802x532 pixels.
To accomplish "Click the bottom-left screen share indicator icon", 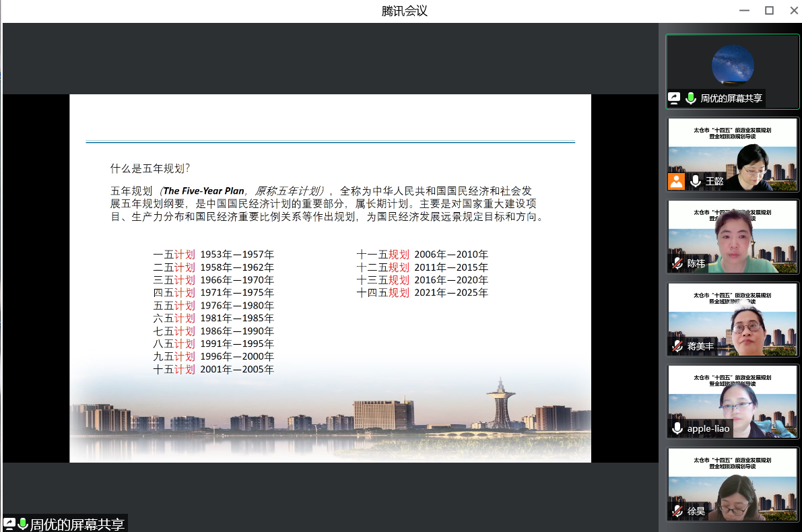I will [9, 524].
